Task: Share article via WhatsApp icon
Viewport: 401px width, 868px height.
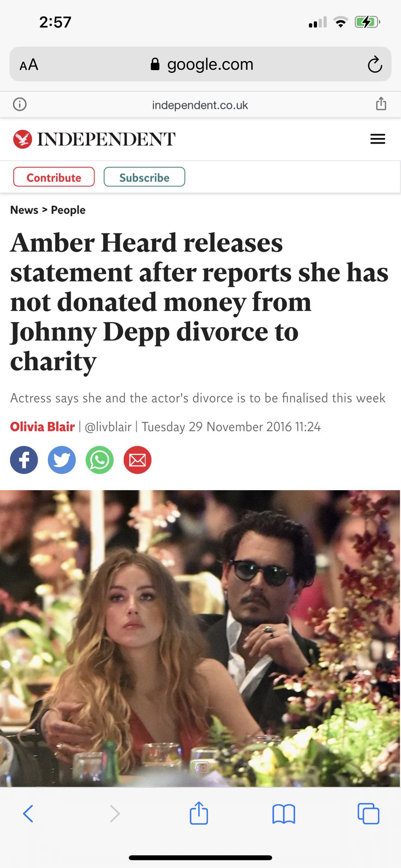Action: click(x=99, y=460)
